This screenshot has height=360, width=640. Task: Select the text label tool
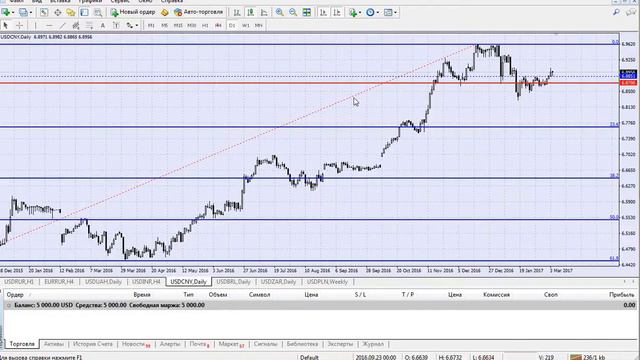click(x=116, y=25)
